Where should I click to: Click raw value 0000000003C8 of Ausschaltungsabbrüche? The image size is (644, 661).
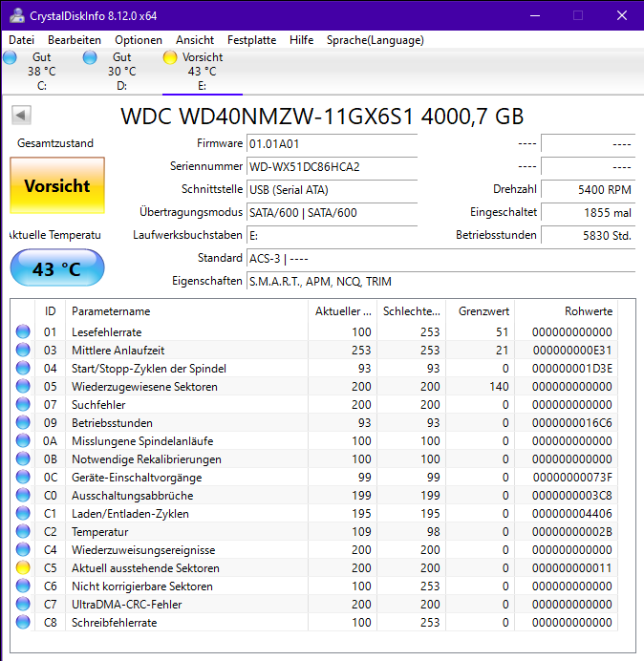[572, 496]
